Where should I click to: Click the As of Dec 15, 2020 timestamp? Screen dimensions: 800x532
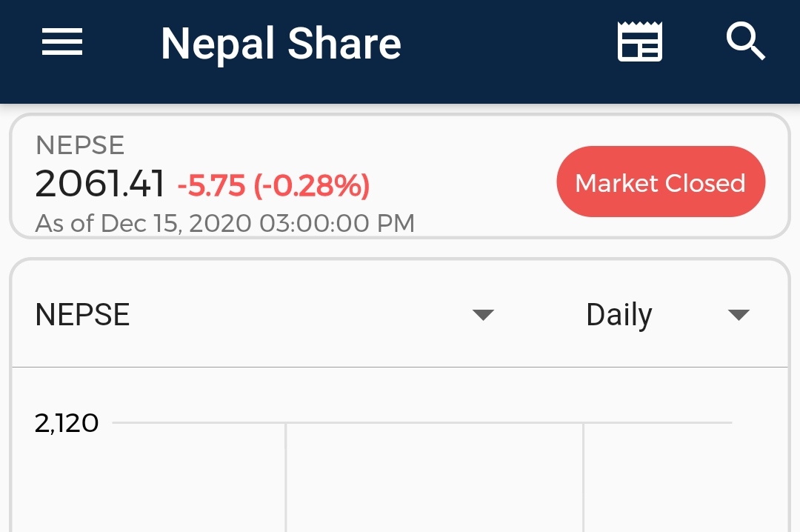pos(225,223)
